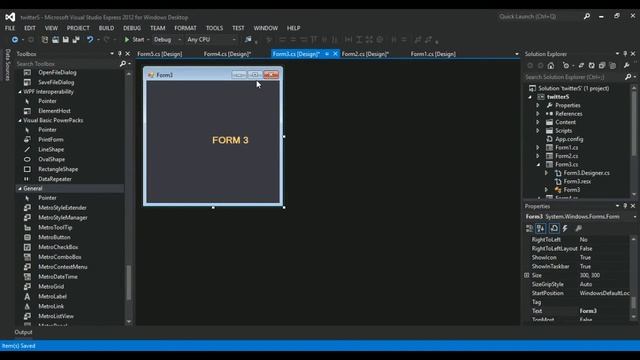
Task: Click the FORM 3 label on the designer
Action: [x=230, y=140]
